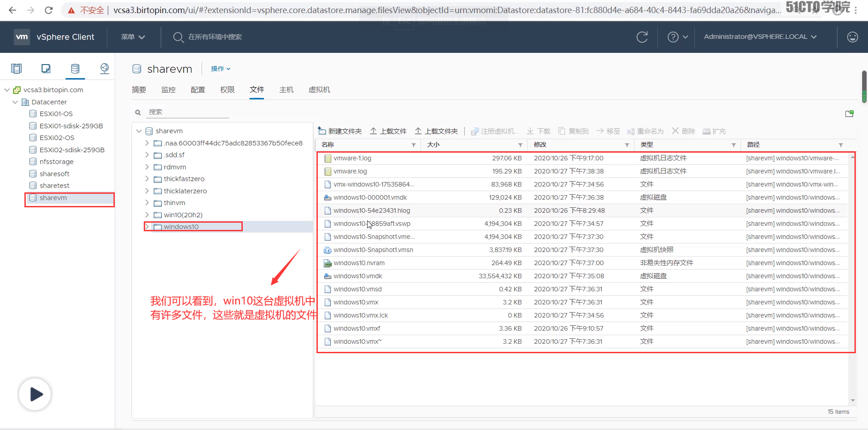This screenshot has height=430, width=868.
Task: Click the global search box in header
Action: click(x=215, y=37)
